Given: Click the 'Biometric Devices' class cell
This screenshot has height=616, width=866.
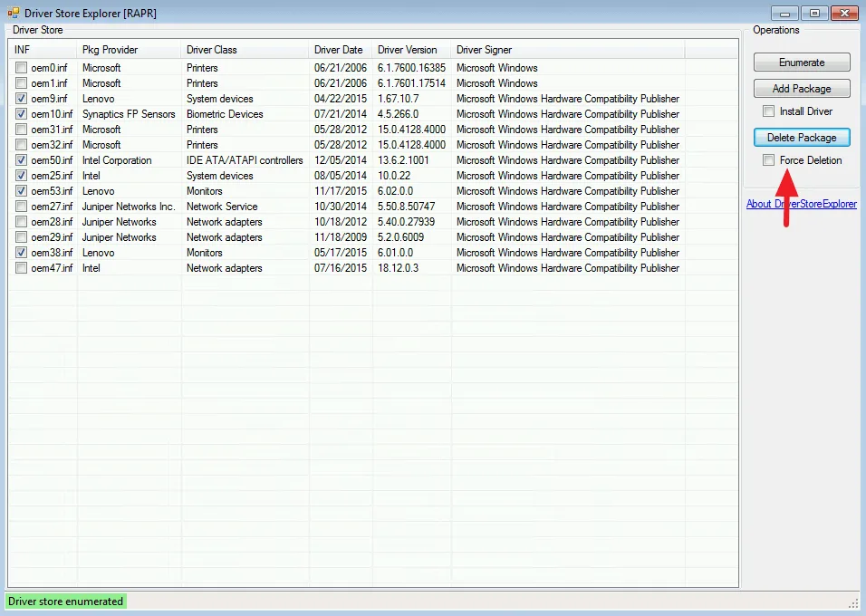Looking at the screenshot, I should click(x=225, y=114).
